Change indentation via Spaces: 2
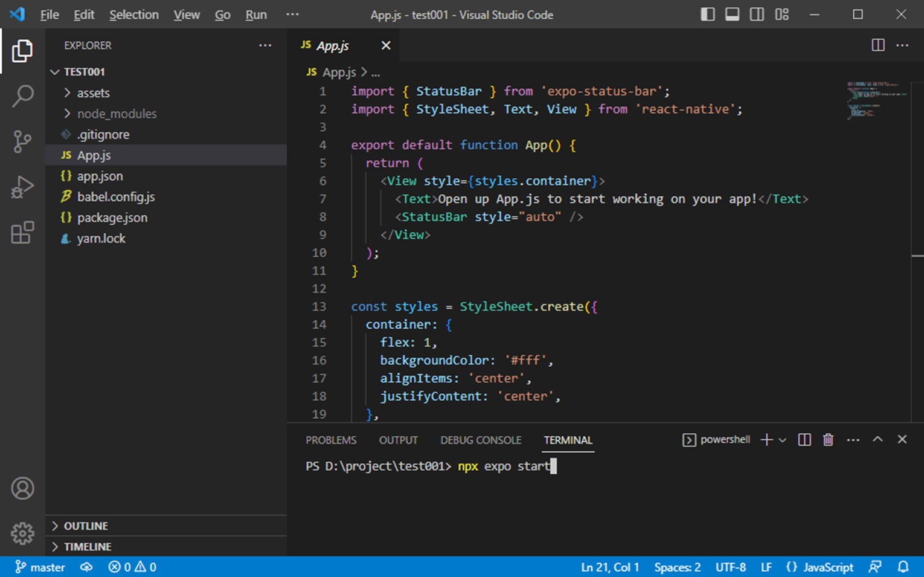 click(x=678, y=567)
